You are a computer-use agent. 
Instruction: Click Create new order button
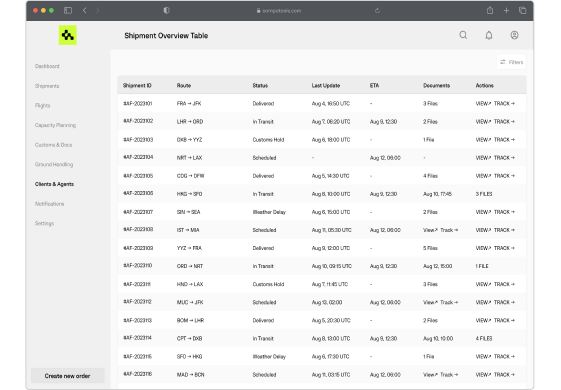click(x=68, y=376)
